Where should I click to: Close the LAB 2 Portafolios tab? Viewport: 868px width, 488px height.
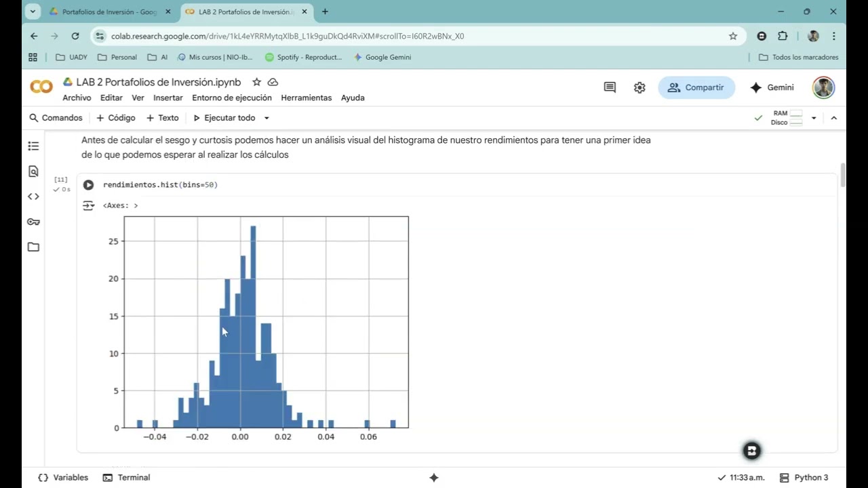point(304,12)
